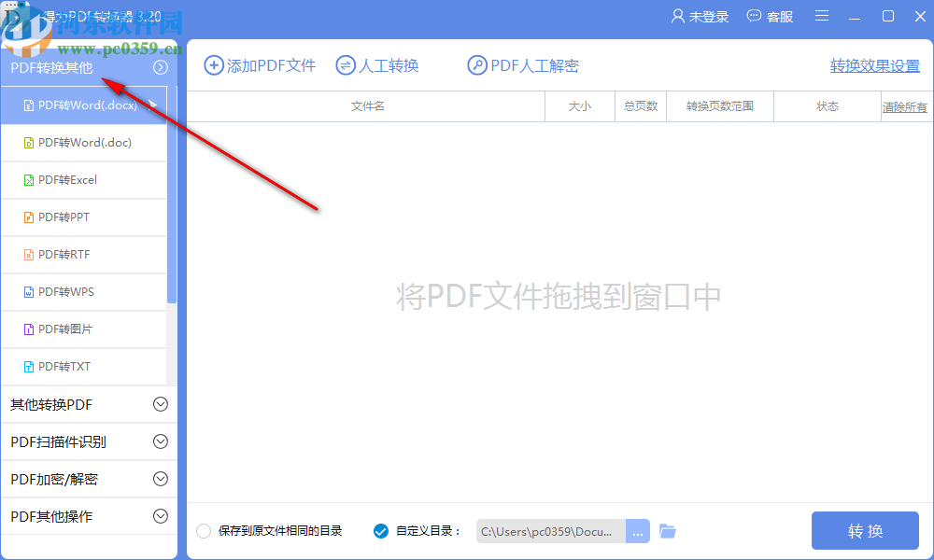Open the 人工转换 manual conversion tool
This screenshot has width=934, height=560.
pos(376,65)
